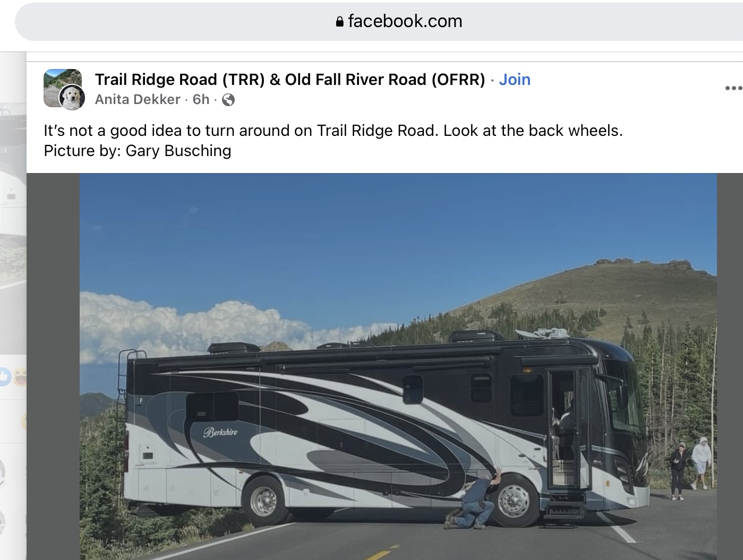Click the Haha laughing reaction icon
Image resolution: width=743 pixels, height=560 pixels.
pos(20,377)
